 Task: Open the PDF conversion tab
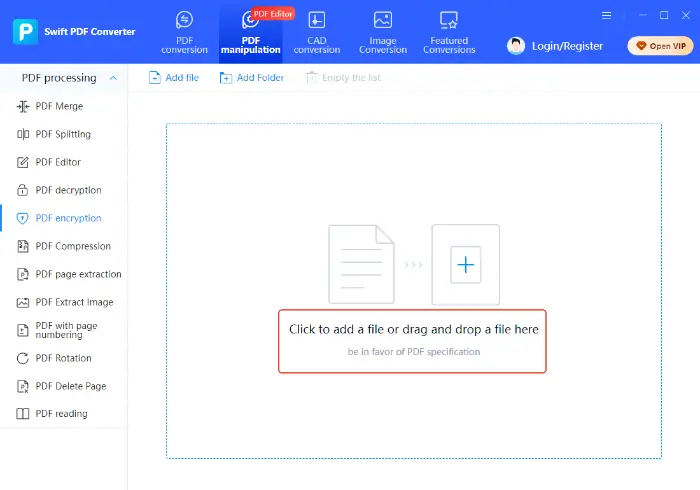click(184, 33)
